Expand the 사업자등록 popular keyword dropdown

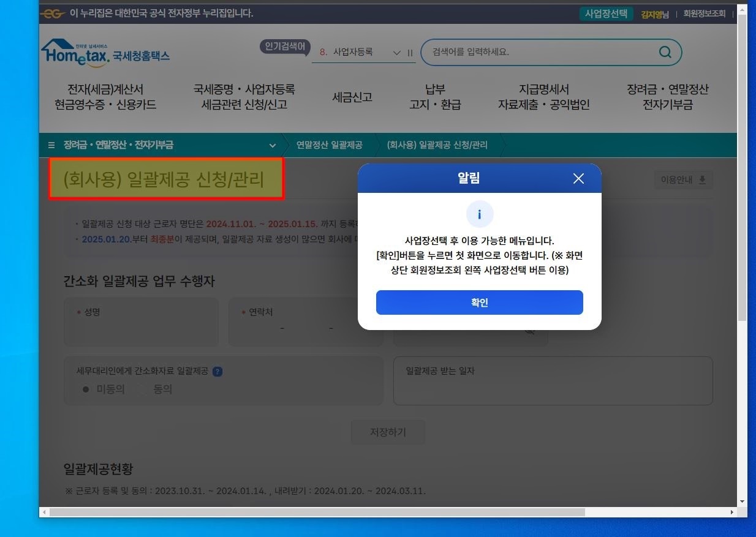[x=396, y=53]
